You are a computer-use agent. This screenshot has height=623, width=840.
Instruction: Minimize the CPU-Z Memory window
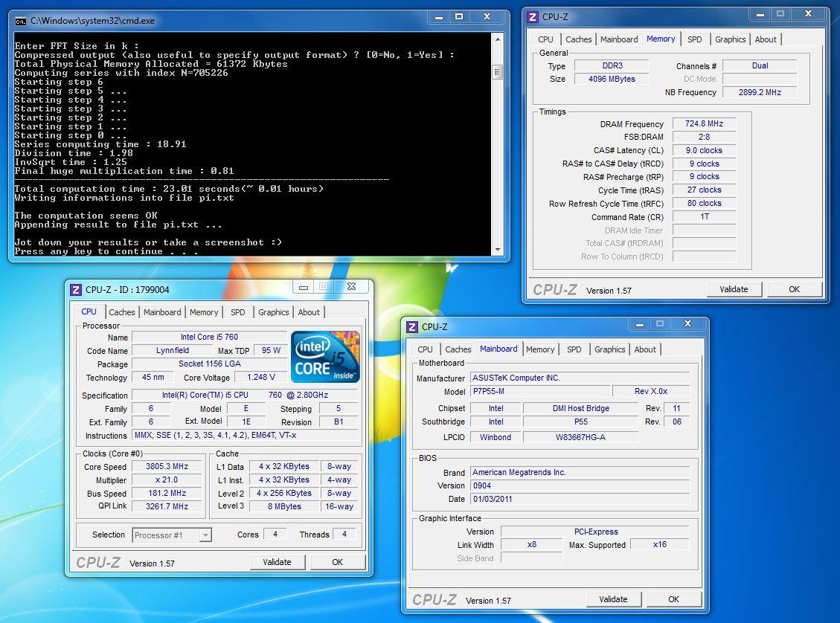point(760,14)
